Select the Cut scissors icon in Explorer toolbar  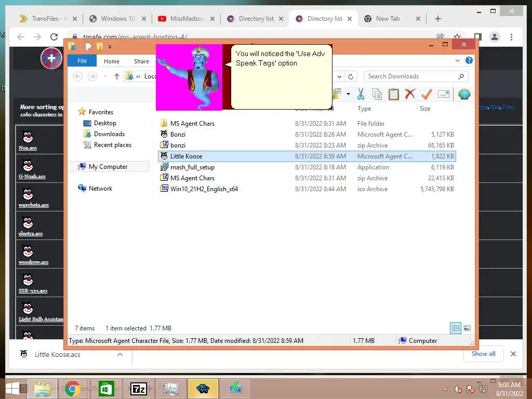click(x=361, y=94)
